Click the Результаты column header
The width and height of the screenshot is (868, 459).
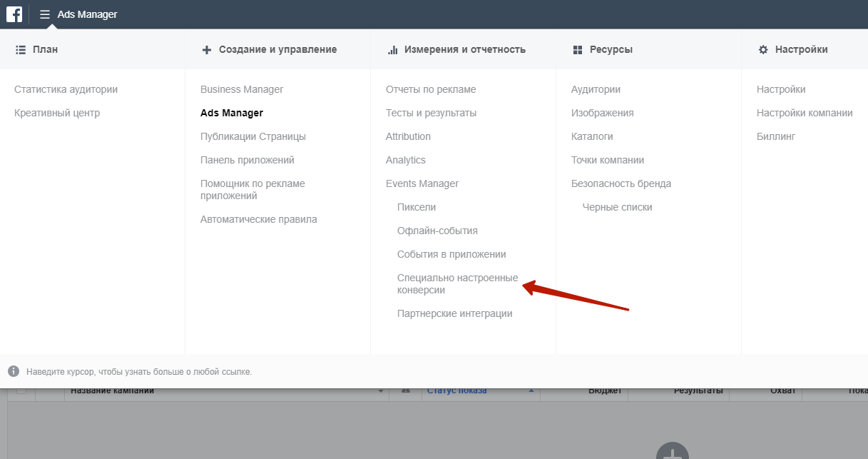point(698,391)
